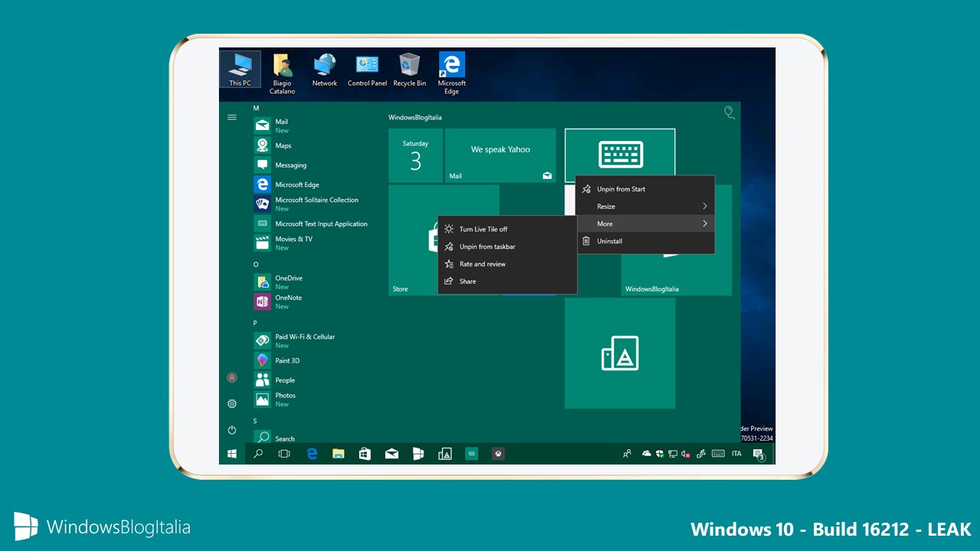Open File Explorer from the taskbar

pyautogui.click(x=338, y=454)
